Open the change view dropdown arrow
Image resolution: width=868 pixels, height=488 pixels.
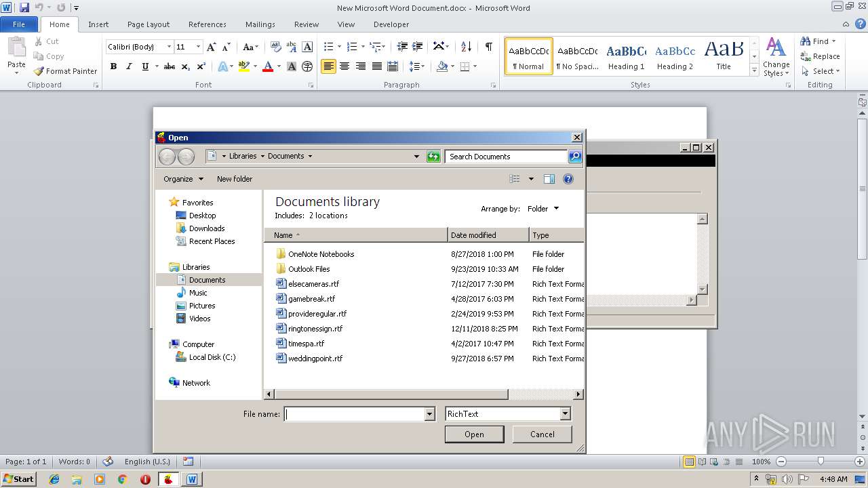pyautogui.click(x=531, y=179)
